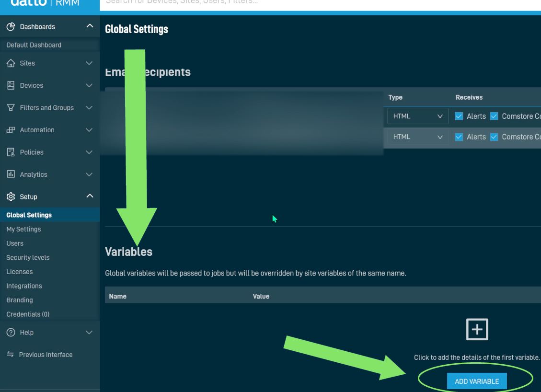This screenshot has height=392, width=541.
Task: Expand the Filters and Groups chevron
Action: pos(89,108)
